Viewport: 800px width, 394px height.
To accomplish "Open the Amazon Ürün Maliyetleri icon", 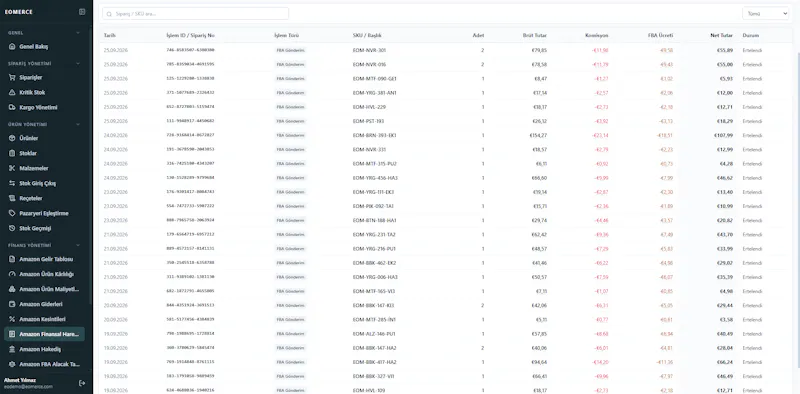I will [12, 289].
